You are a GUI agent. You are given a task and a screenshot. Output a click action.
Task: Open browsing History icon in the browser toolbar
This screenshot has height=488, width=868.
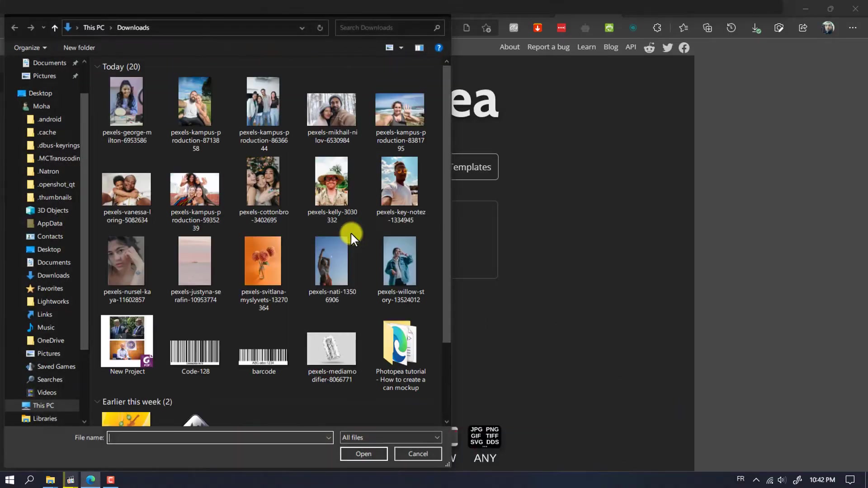coord(731,28)
